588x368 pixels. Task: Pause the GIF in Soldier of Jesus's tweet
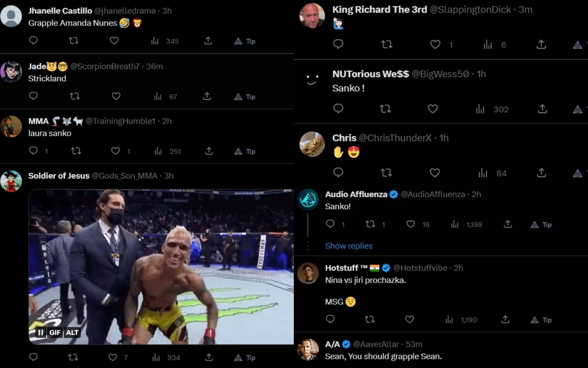coord(40,332)
